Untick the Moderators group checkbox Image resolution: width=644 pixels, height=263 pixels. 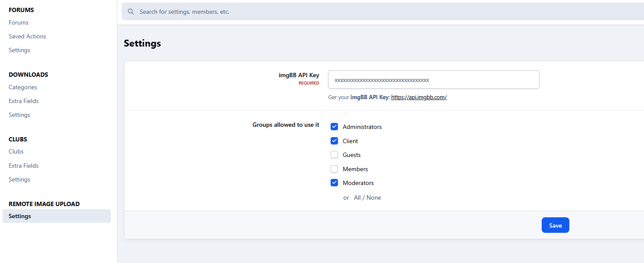[334, 183]
